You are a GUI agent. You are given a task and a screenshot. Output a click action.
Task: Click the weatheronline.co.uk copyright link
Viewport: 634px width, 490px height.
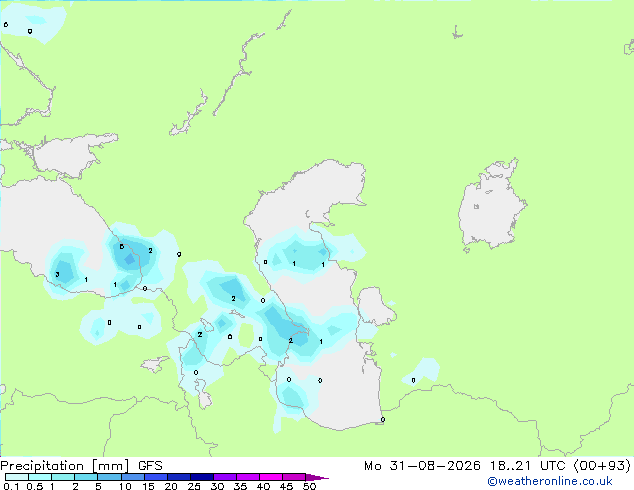pyautogui.click(x=549, y=481)
